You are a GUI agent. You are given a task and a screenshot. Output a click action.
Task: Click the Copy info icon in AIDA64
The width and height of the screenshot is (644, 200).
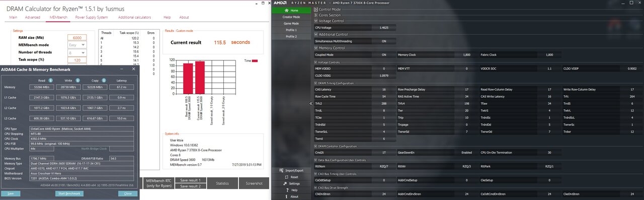pyautogui.click(x=104, y=80)
